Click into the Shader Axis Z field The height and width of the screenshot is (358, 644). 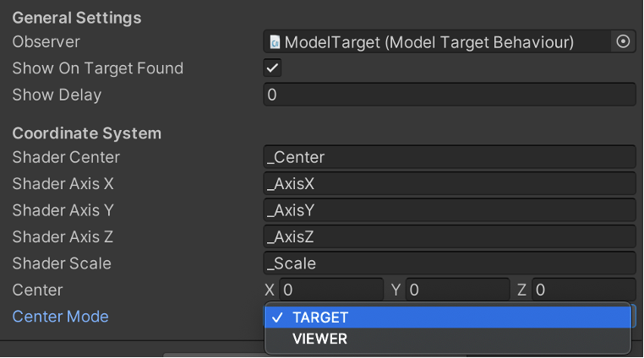coord(450,237)
